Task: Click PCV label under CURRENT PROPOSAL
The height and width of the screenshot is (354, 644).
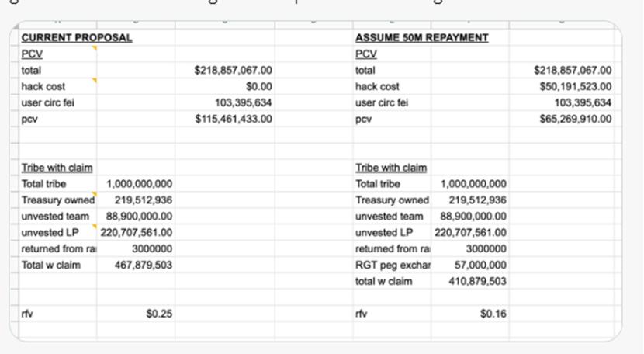Action: (32, 54)
